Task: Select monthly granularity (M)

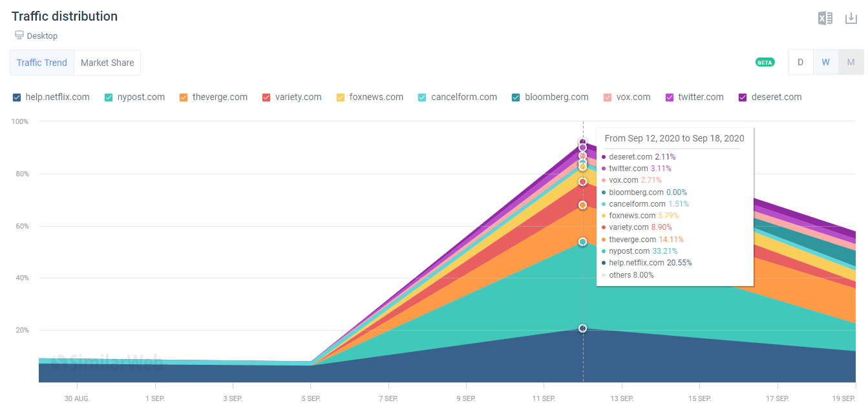Action: coord(851,63)
